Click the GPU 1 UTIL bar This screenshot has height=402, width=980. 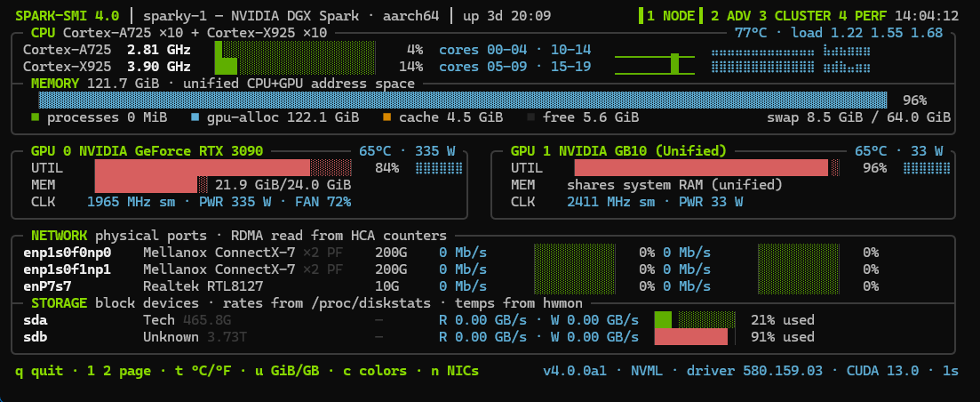coord(707,167)
